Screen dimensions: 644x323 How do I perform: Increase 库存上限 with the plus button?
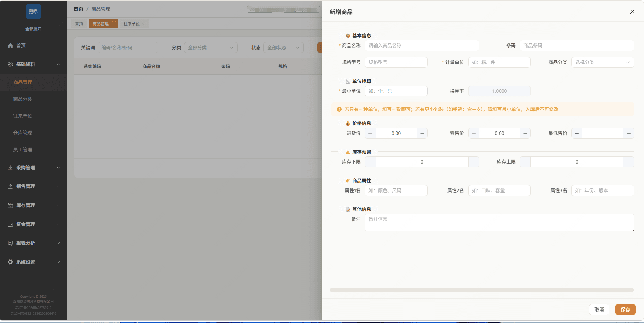coord(629,162)
